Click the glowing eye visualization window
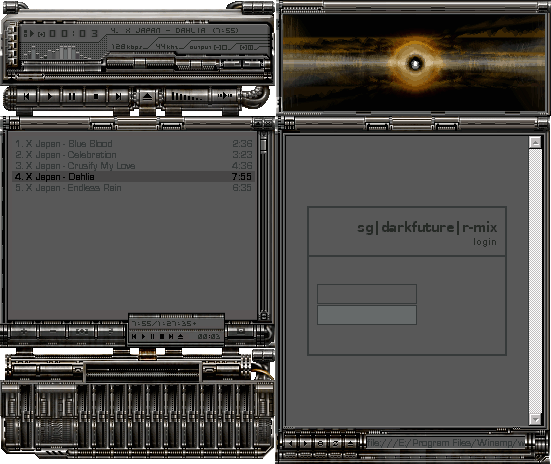The image size is (551, 464). coord(415,63)
